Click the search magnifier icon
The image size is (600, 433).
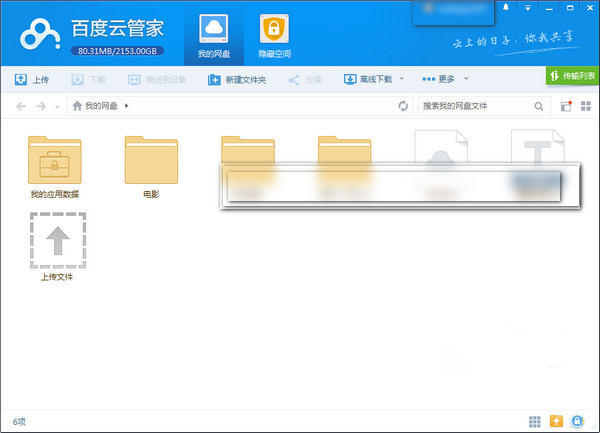(x=539, y=106)
